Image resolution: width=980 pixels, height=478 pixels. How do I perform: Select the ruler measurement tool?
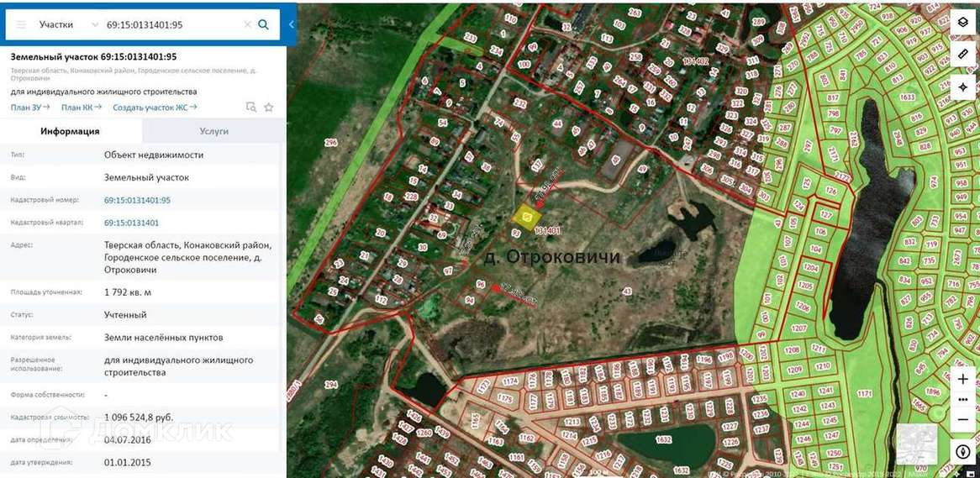(963, 55)
